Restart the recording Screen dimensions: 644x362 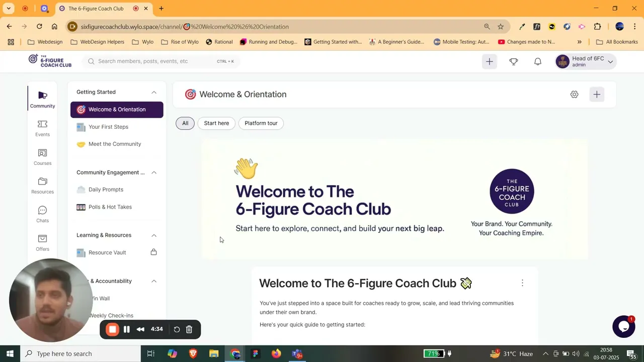coord(177,329)
